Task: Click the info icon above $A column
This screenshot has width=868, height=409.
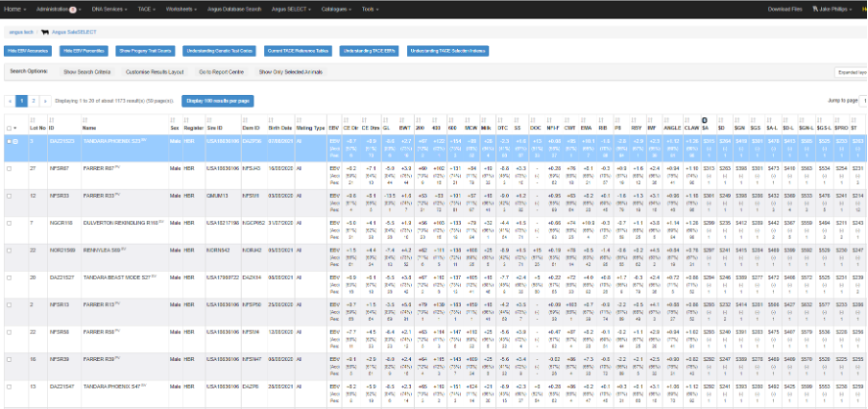Action: click(x=706, y=119)
